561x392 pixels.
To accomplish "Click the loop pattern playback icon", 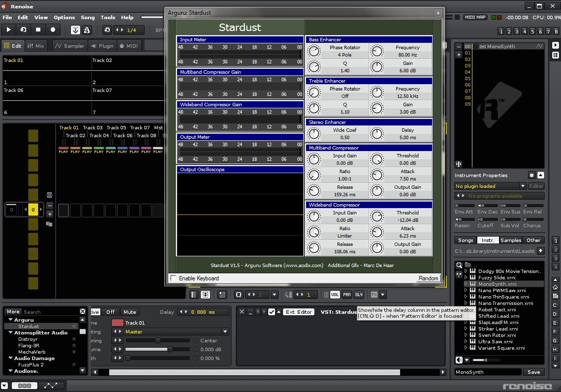I will [23, 30].
